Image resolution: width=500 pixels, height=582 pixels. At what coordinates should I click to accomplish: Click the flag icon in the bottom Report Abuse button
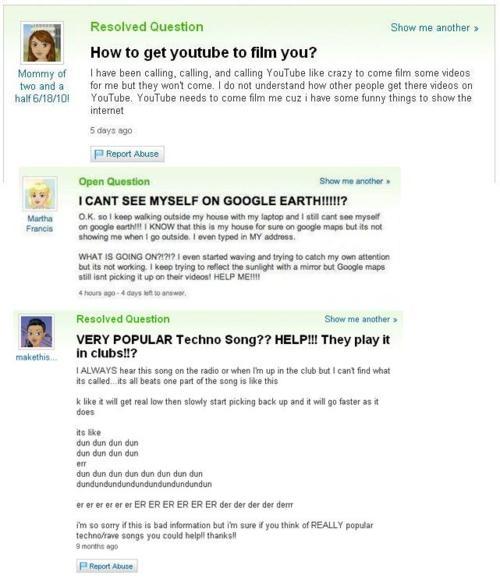84,566
